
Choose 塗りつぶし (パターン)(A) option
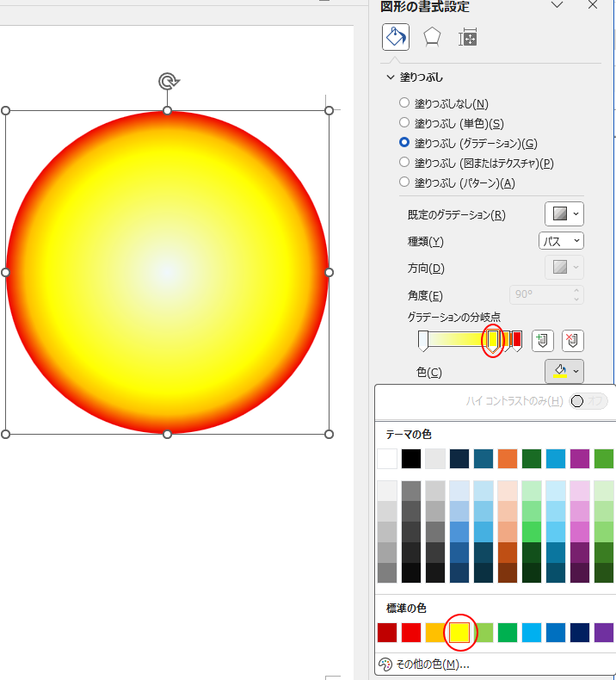[457, 182]
